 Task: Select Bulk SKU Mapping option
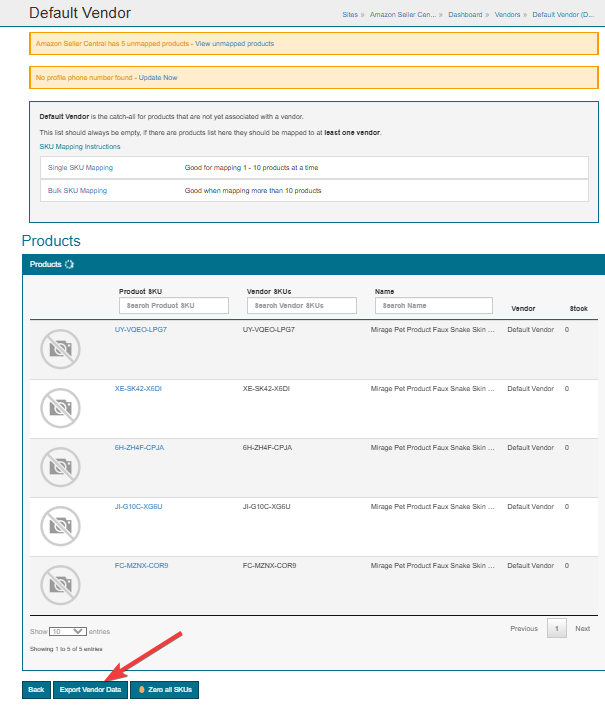pyautogui.click(x=77, y=190)
